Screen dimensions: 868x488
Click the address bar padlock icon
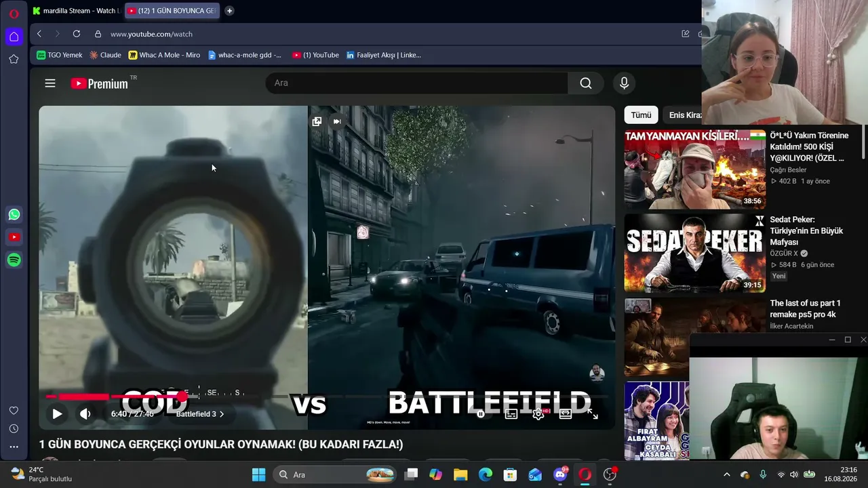coord(98,34)
